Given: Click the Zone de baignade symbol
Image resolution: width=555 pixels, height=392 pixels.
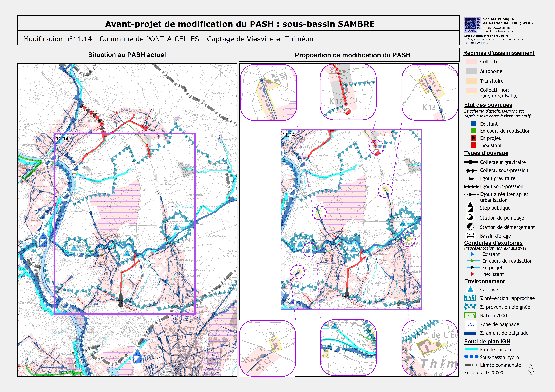Looking at the screenshot, I should pyautogui.click(x=471, y=324).
